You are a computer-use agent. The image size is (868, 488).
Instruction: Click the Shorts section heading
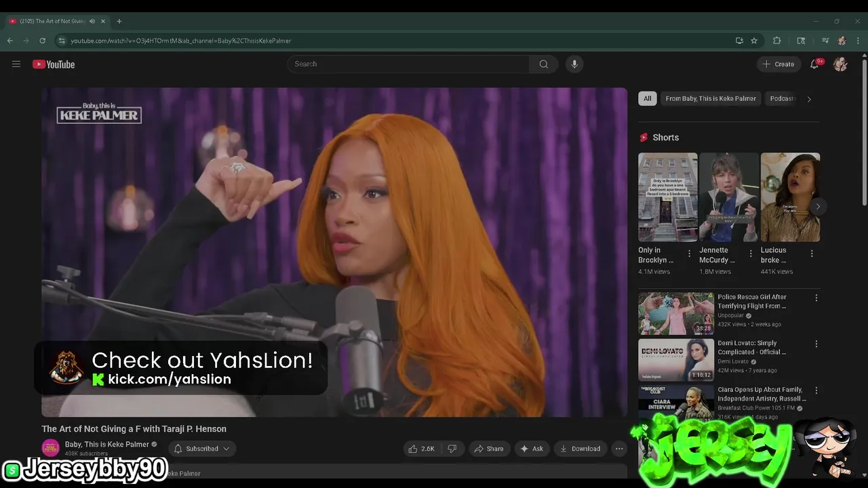coord(665,138)
